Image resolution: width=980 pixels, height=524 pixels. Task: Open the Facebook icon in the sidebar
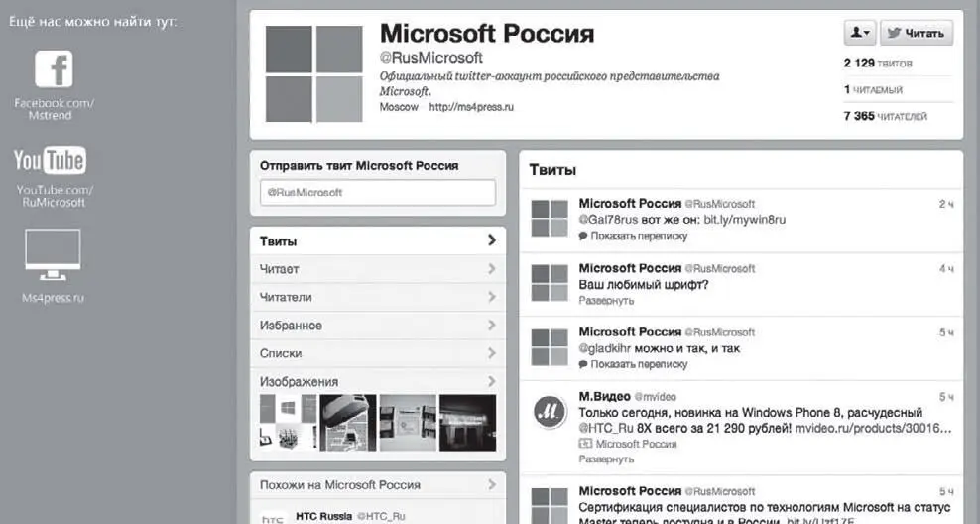click(54, 68)
